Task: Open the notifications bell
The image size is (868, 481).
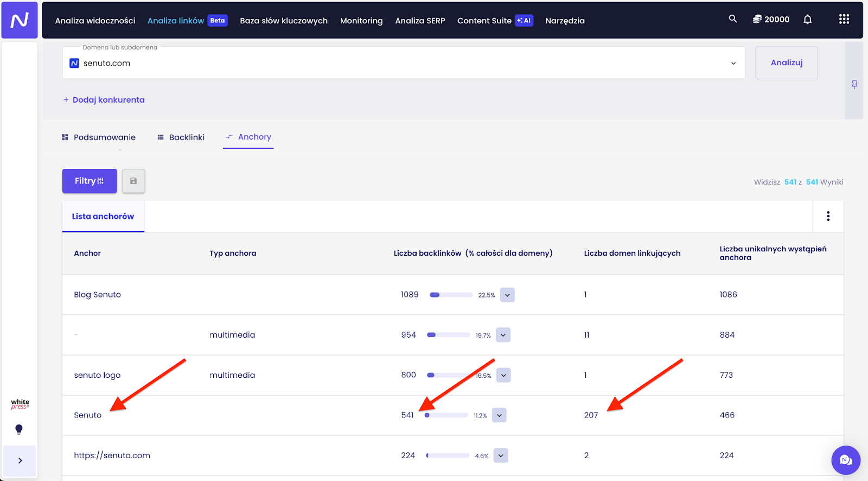Action: [808, 20]
